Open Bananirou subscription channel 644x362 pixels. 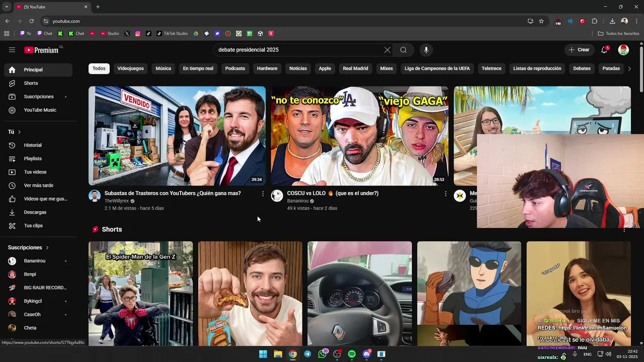tap(38, 261)
